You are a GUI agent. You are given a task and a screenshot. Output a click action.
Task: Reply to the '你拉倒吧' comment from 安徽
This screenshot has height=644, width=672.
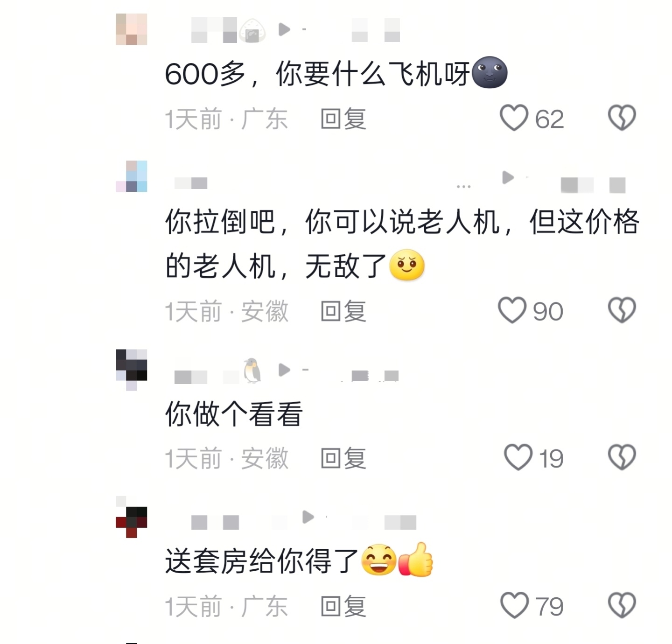tap(343, 311)
